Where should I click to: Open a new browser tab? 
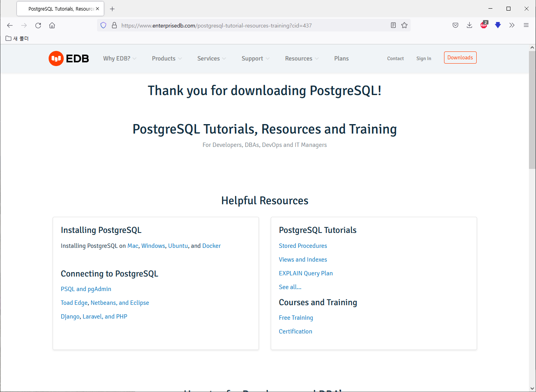point(112,9)
